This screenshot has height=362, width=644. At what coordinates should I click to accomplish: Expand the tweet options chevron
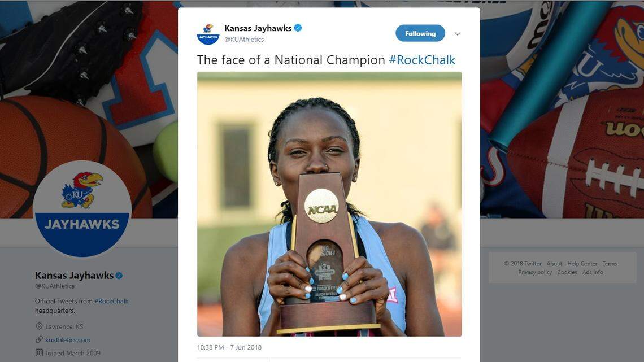click(458, 33)
